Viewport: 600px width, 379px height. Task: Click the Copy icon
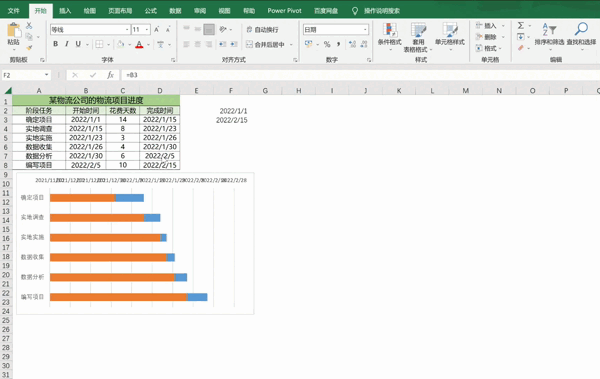coord(29,37)
